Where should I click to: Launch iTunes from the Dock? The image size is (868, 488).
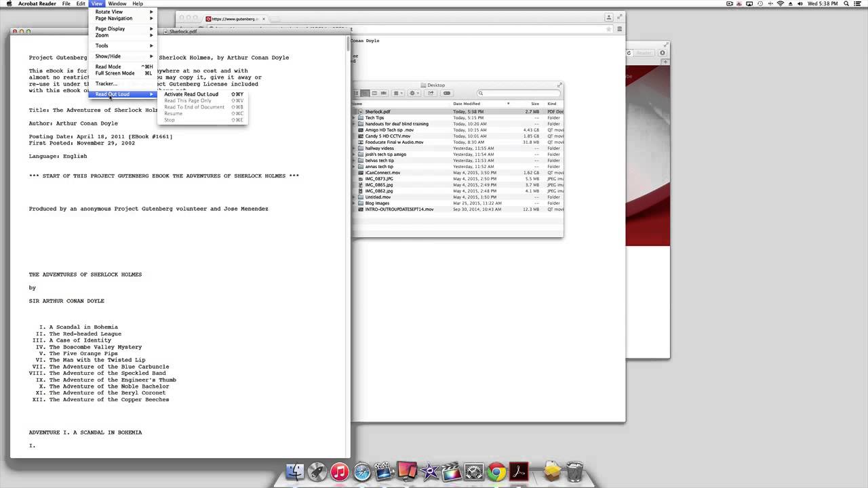click(x=340, y=472)
